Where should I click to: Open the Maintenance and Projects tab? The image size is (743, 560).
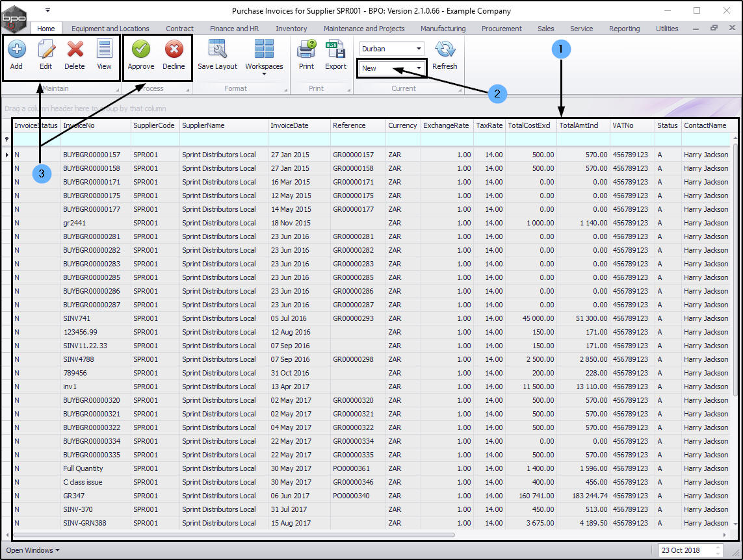click(364, 29)
